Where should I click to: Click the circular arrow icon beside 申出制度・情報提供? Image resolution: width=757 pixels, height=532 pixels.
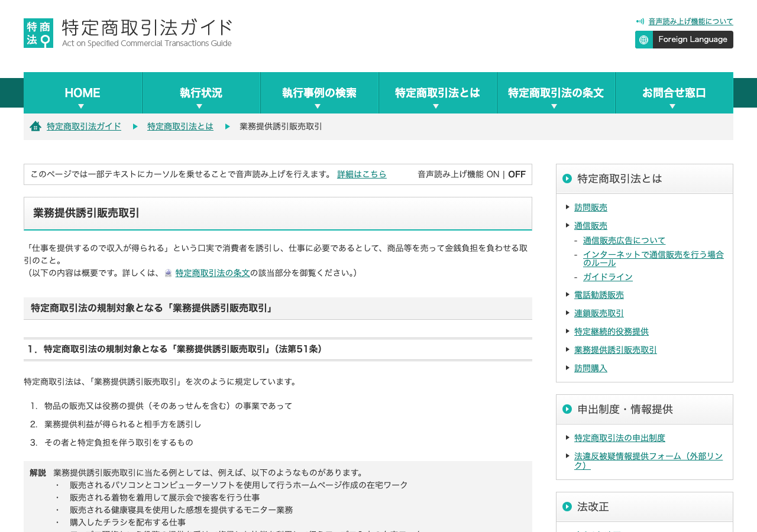tap(567, 409)
